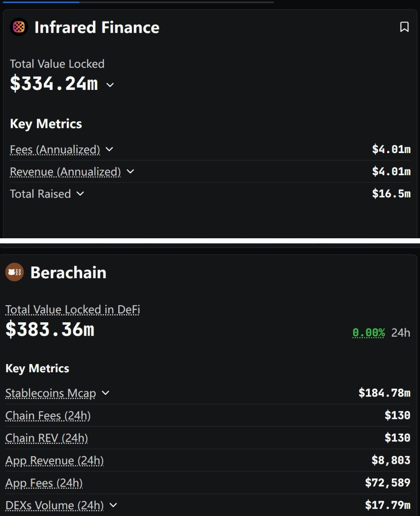Expand the Total Raised row

pos(80,194)
